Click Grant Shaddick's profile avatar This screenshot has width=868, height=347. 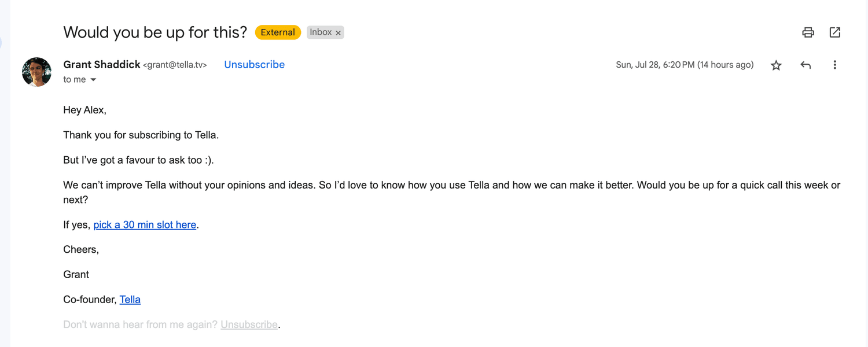[x=36, y=72]
